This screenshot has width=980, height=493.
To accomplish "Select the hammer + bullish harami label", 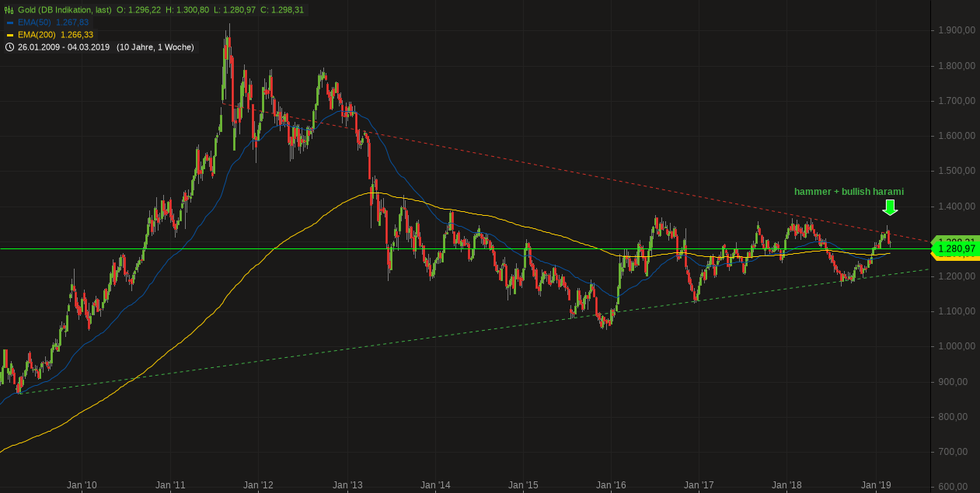I will 849,192.
